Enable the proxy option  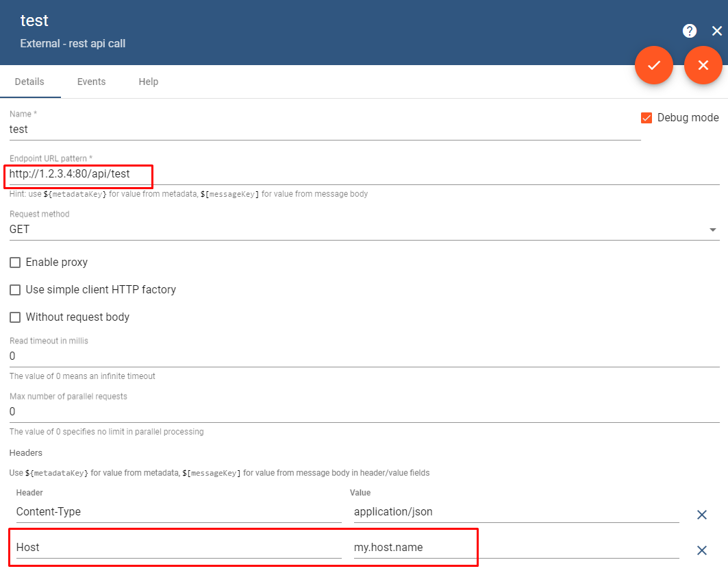click(14, 262)
